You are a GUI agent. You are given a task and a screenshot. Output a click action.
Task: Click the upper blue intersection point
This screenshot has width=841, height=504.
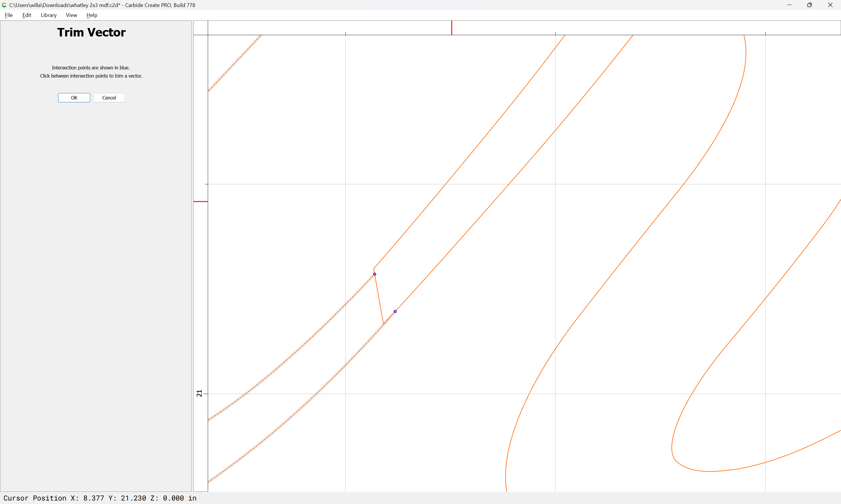click(375, 274)
